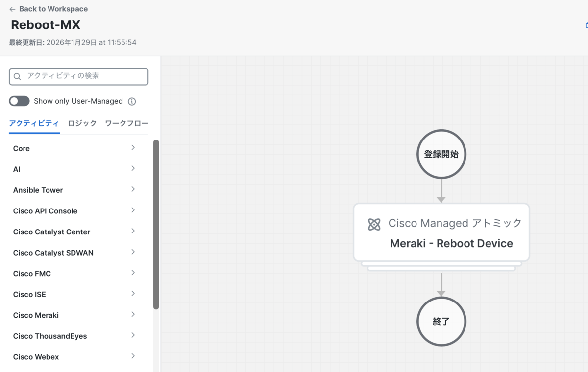Expand the Core category chevron
The image size is (588, 372).
133,148
